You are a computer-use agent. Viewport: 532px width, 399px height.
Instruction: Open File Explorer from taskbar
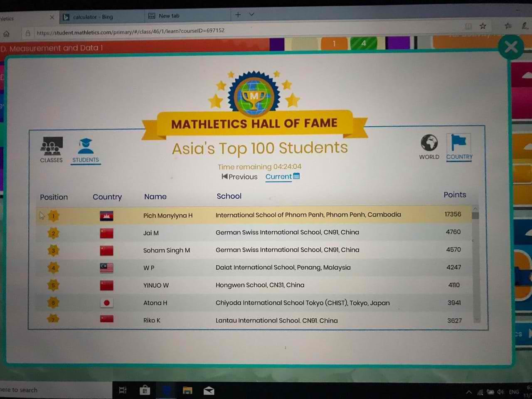[x=187, y=390]
